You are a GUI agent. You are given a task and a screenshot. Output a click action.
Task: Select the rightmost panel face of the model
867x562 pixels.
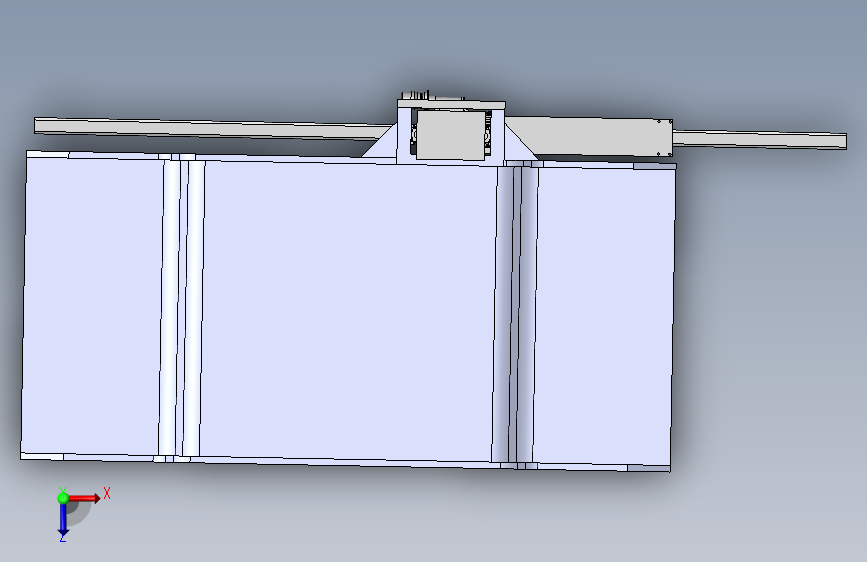tap(604, 317)
